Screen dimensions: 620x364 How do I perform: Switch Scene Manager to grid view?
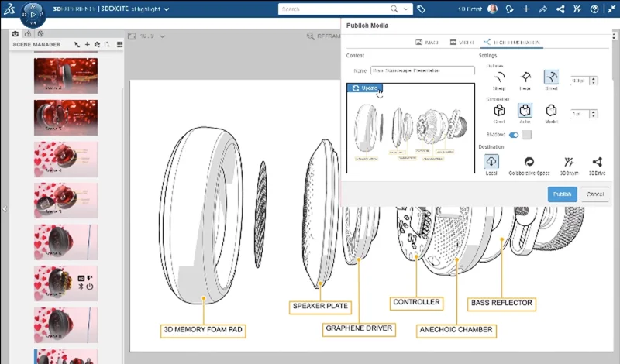tap(120, 45)
